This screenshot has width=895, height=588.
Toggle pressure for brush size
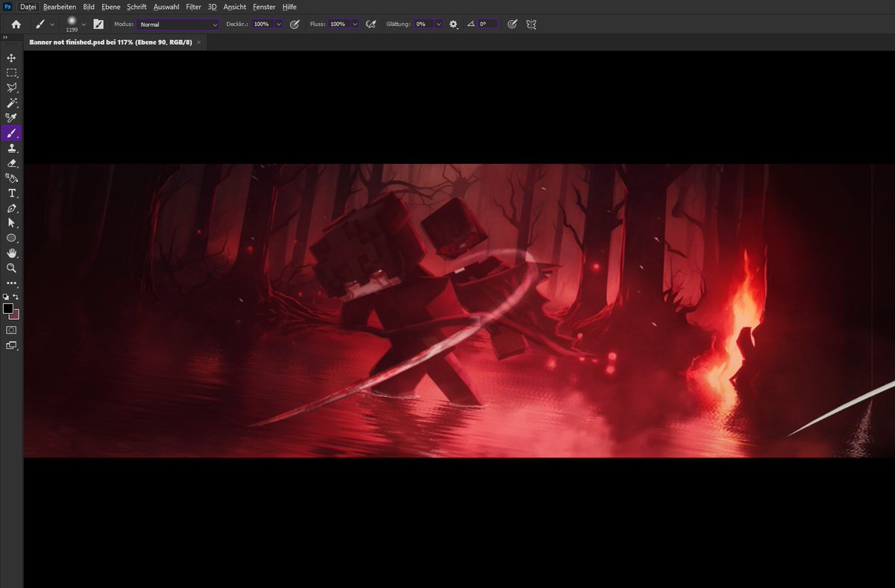pyautogui.click(x=512, y=24)
